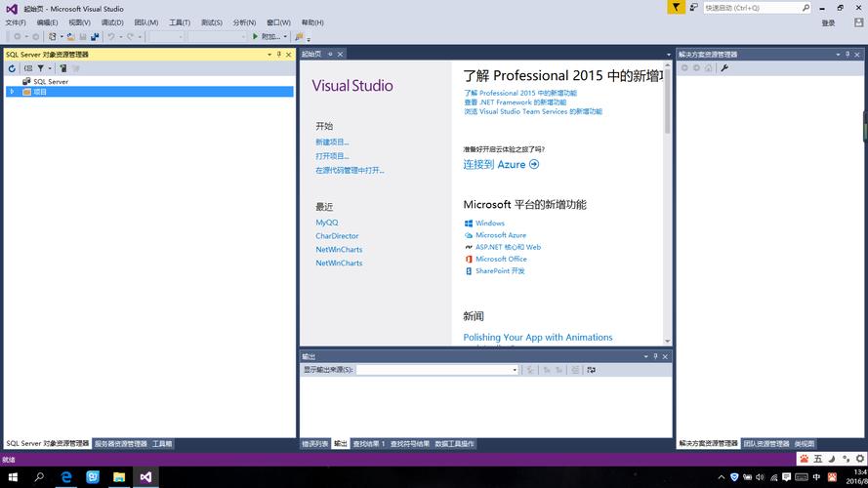Switch to the 错误列表 tab
The height and width of the screenshot is (488, 868).
click(x=314, y=444)
